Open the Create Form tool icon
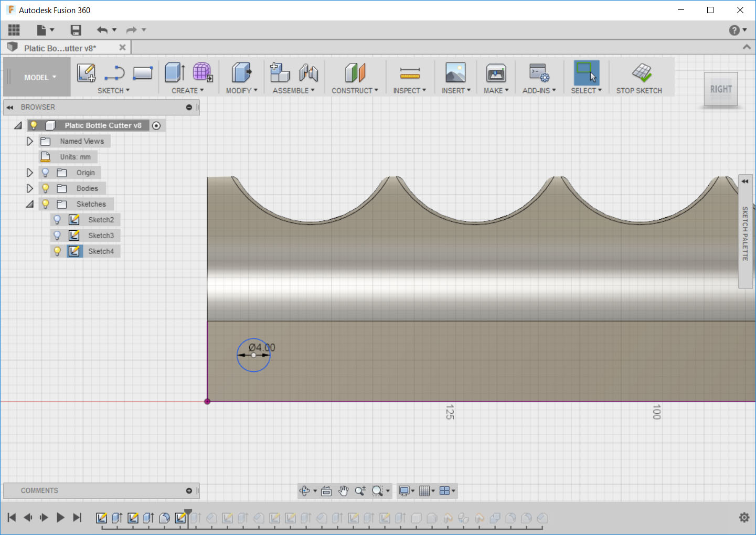Image resolution: width=756 pixels, height=535 pixels. click(202, 73)
